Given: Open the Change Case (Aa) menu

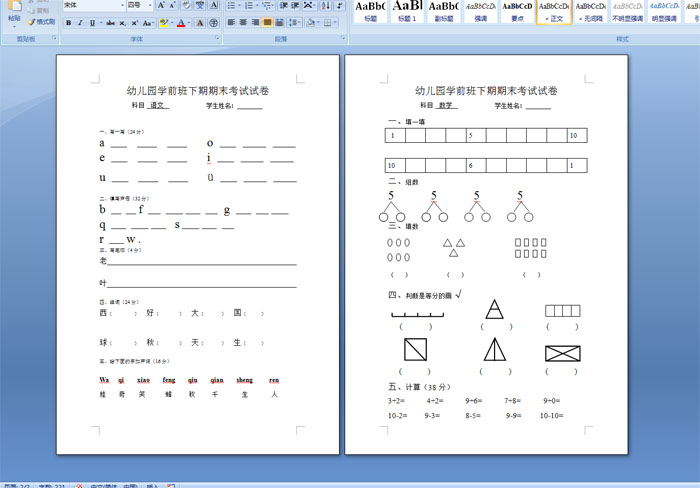Looking at the screenshot, I should [148, 23].
